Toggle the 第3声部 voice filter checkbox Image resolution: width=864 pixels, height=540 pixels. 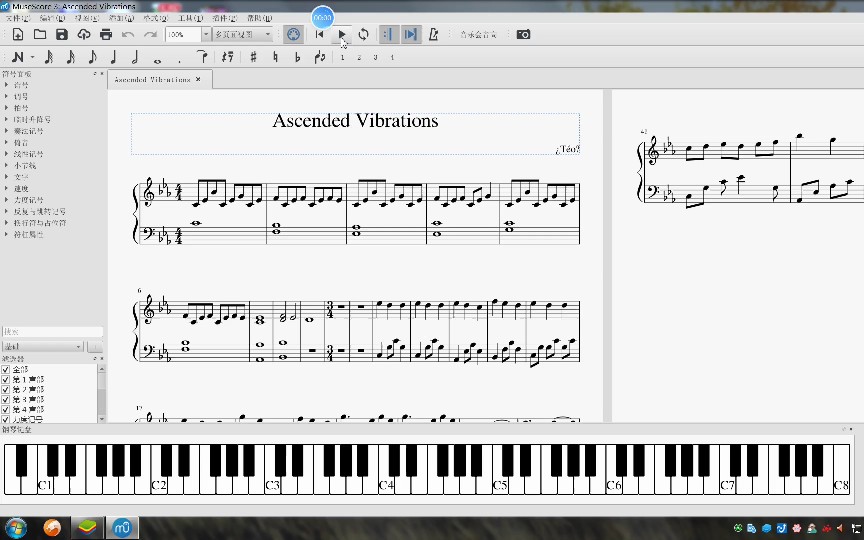point(6,399)
